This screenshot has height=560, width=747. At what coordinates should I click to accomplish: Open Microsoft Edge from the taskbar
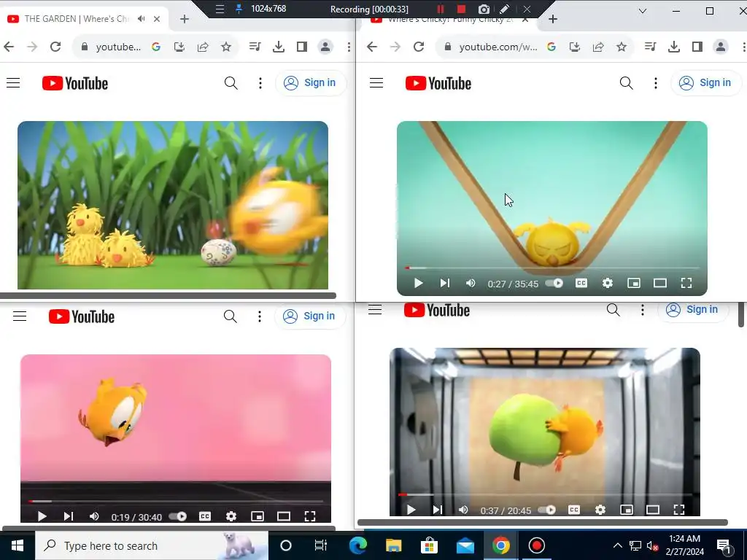[357, 545]
